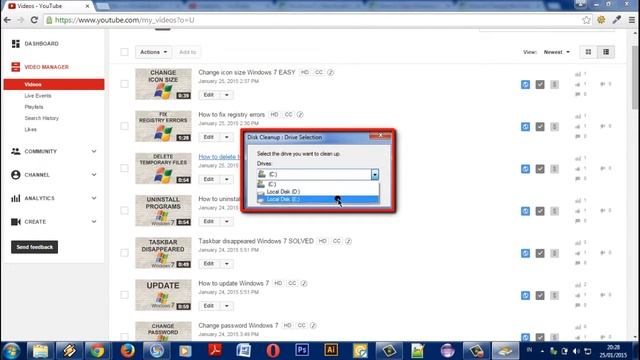The image size is (640, 360).
Task: Open Chrome from taskbar
Action: 97,351
